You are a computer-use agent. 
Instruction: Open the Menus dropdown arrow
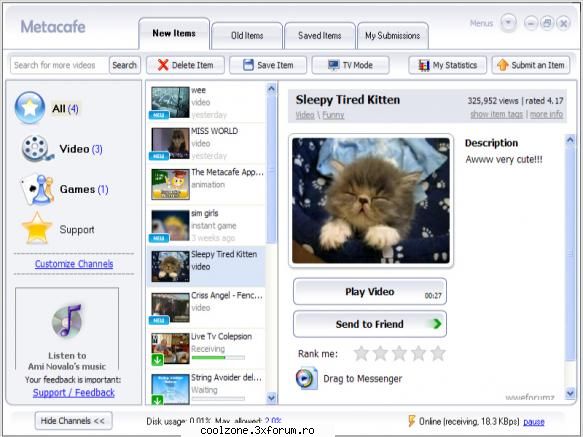coord(508,23)
